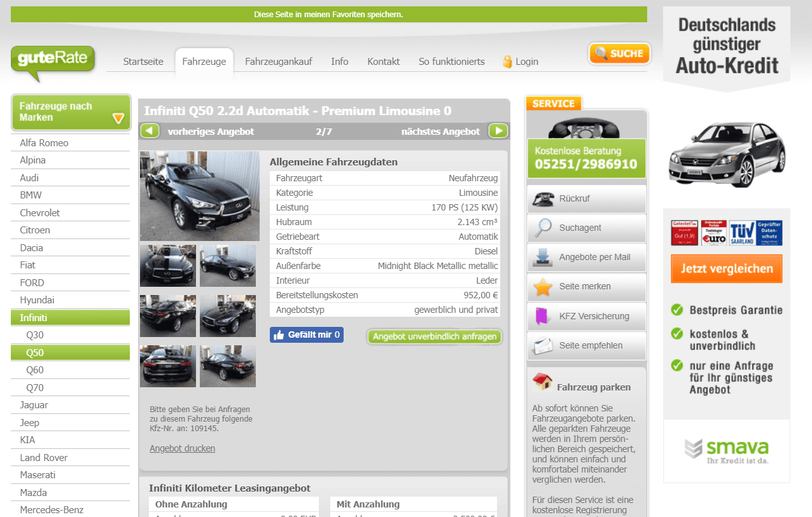Click Angebot unverbindlich anfragen button
The image size is (812, 517).
click(435, 336)
